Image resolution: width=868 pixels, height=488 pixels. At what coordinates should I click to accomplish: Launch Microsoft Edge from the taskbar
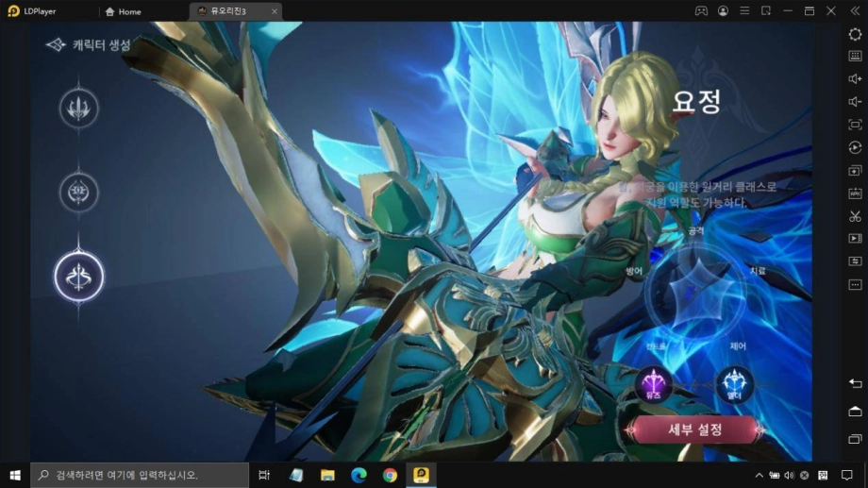pyautogui.click(x=359, y=476)
